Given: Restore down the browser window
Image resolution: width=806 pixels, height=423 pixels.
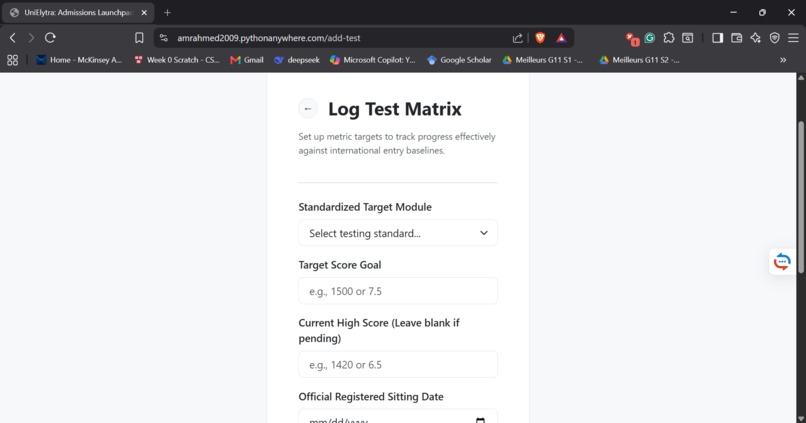Looking at the screenshot, I should (x=762, y=12).
